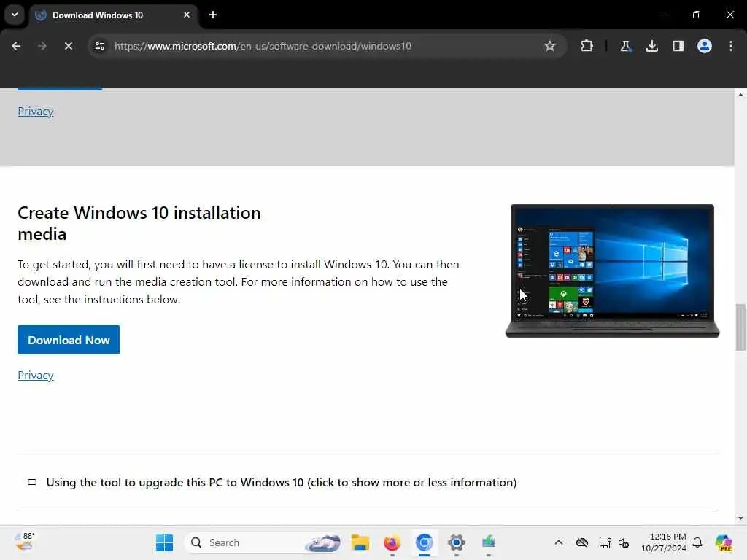Open the tab search dropdown
747x560 pixels.
(15, 15)
